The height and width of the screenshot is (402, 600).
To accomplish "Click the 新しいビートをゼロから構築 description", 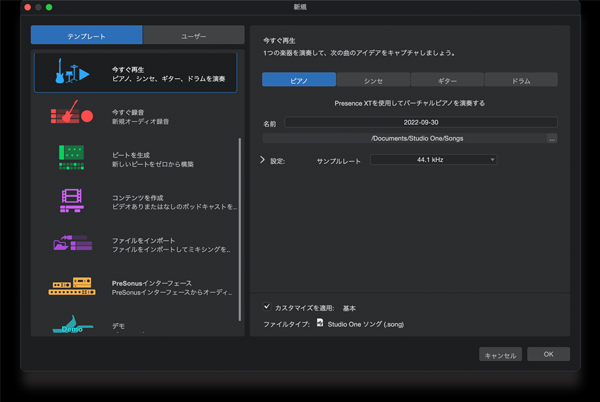I will click(x=153, y=164).
